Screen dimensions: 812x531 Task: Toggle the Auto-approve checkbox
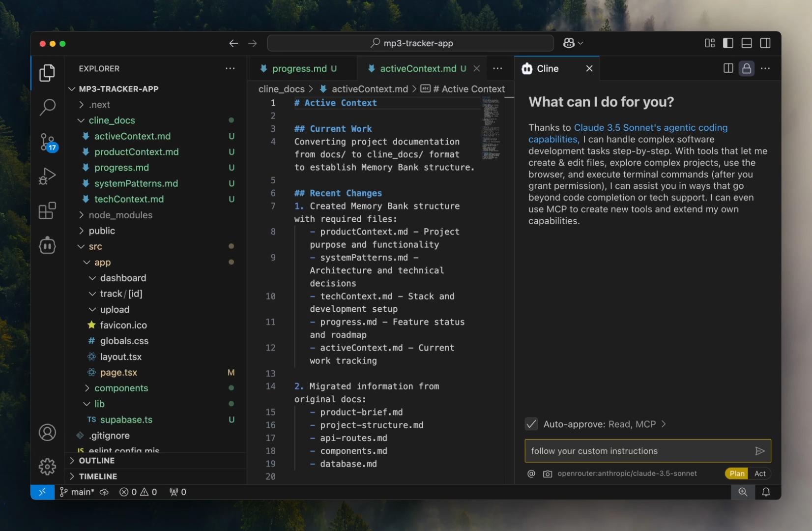531,424
